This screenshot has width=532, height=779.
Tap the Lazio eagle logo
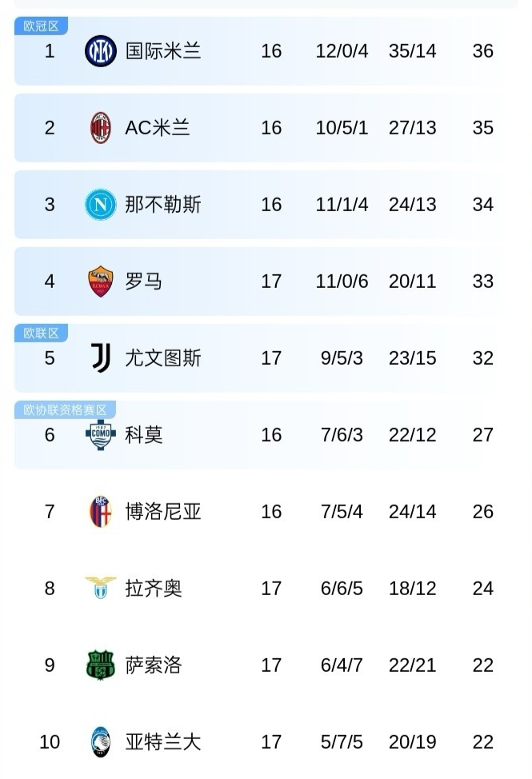(x=101, y=588)
